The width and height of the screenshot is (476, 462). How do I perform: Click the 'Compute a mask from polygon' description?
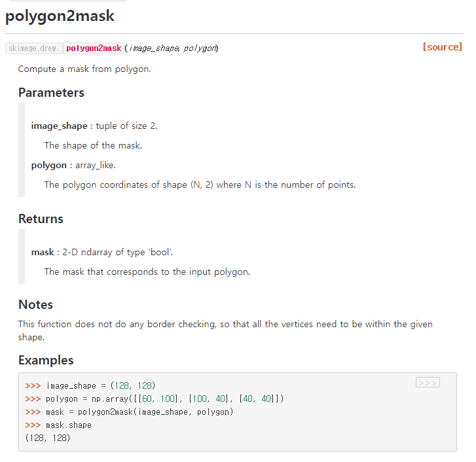point(84,69)
